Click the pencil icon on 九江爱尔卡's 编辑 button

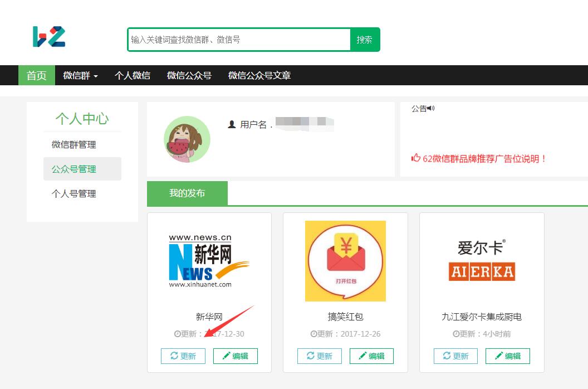(500, 356)
